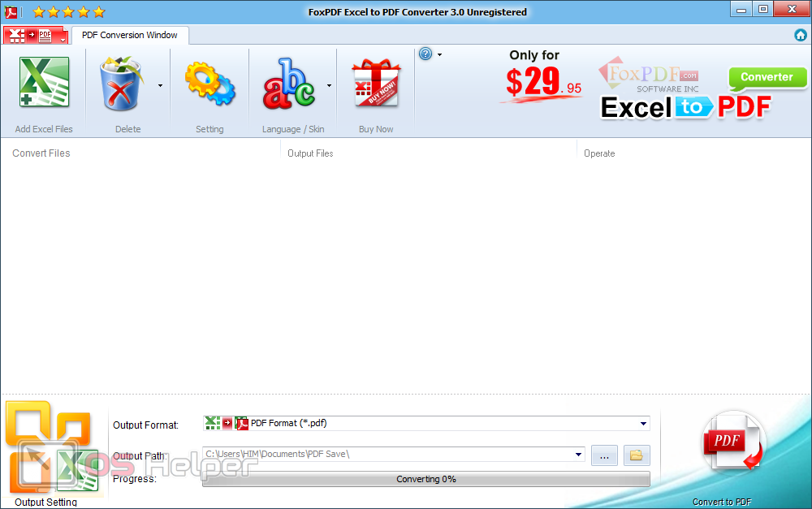Expand the help menu arrow
The image size is (812, 509).
tap(439, 55)
